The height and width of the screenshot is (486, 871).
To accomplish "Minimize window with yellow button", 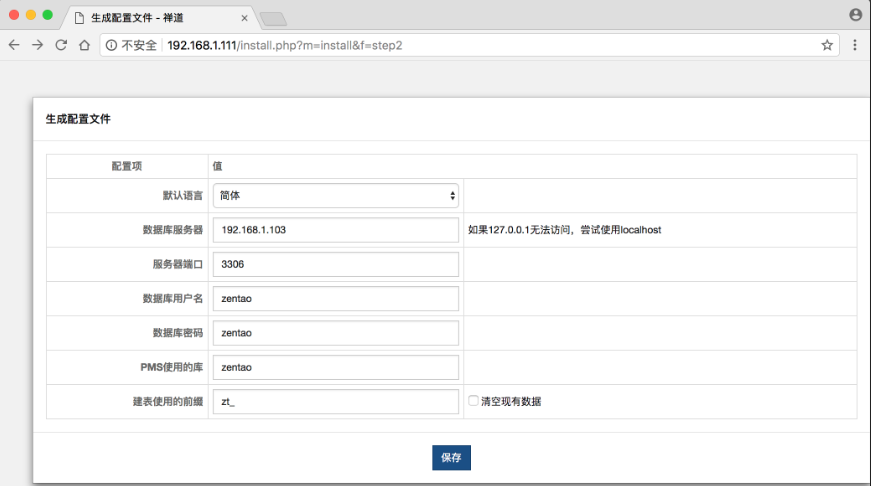I will [x=31, y=15].
